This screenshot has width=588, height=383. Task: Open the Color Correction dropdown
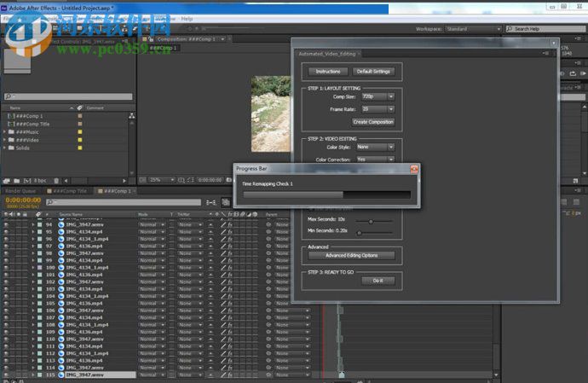click(x=375, y=160)
